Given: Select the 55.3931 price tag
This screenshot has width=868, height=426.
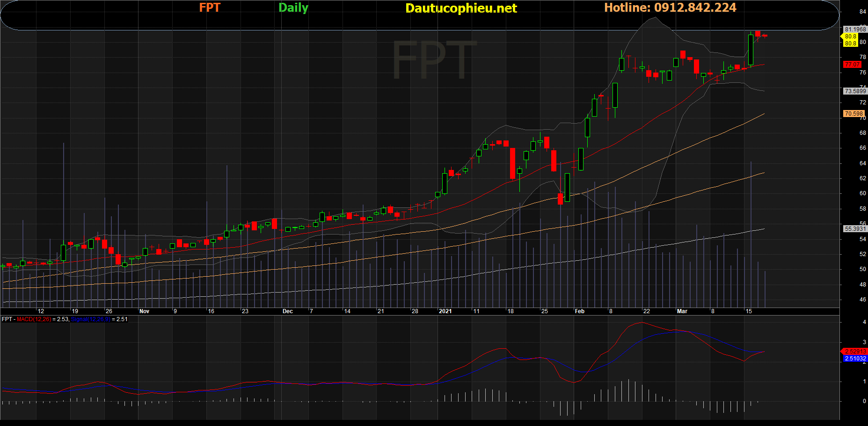Looking at the screenshot, I should 855,229.
